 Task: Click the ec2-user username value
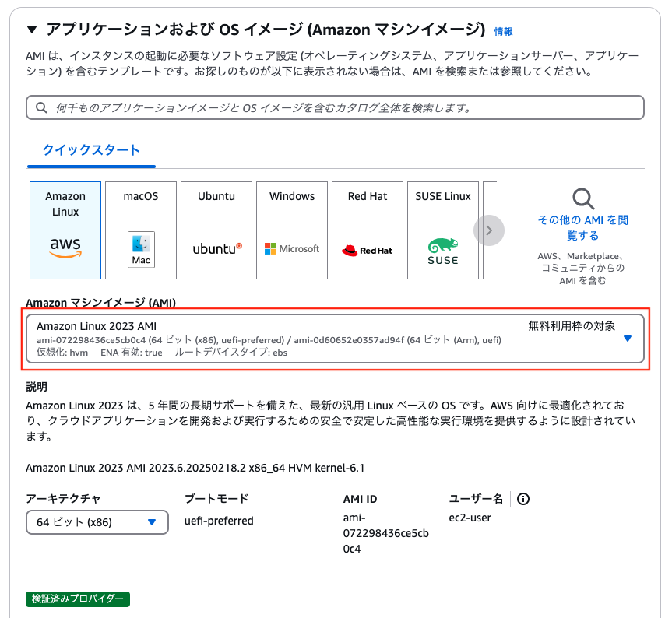(470, 518)
